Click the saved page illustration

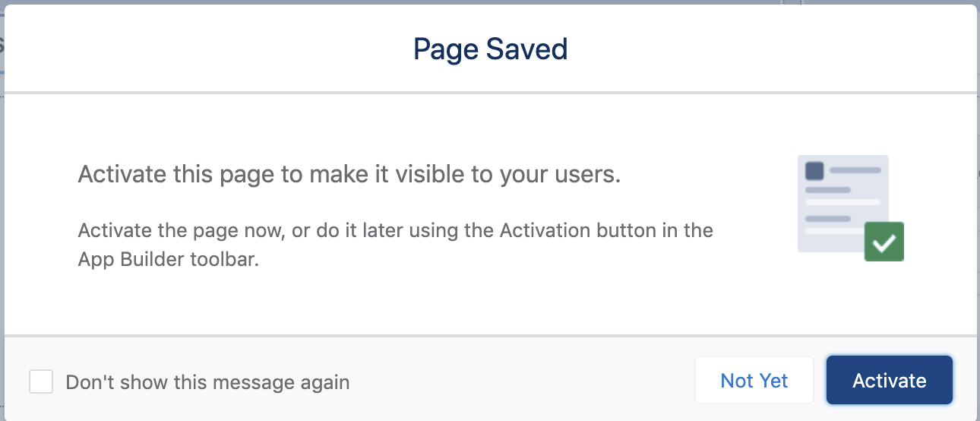coord(850,208)
